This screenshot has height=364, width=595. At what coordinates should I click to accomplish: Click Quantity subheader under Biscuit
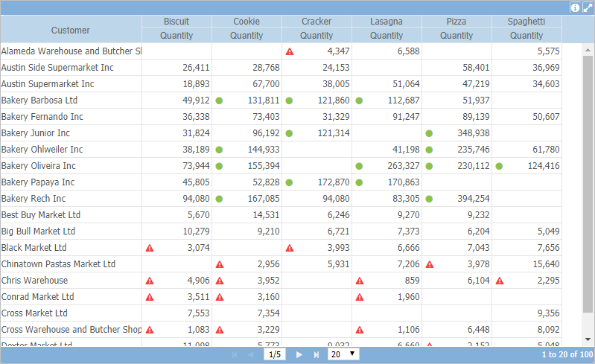[176, 35]
